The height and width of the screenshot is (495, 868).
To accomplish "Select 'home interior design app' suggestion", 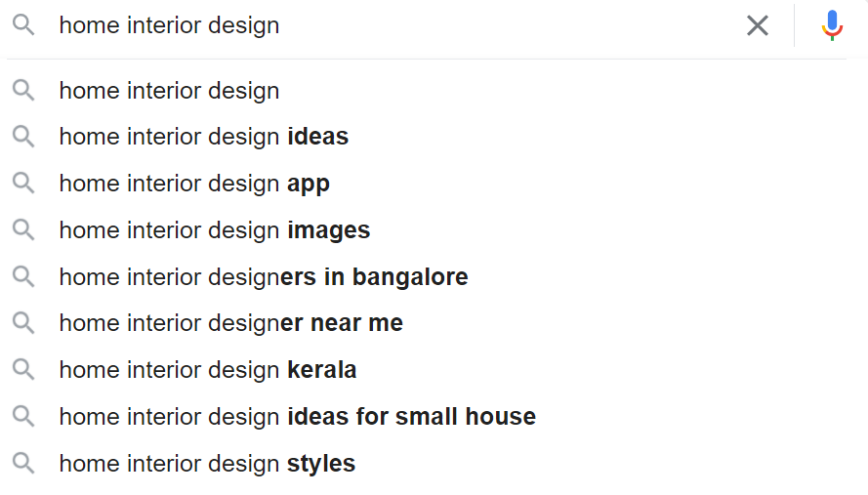I will pos(194,184).
